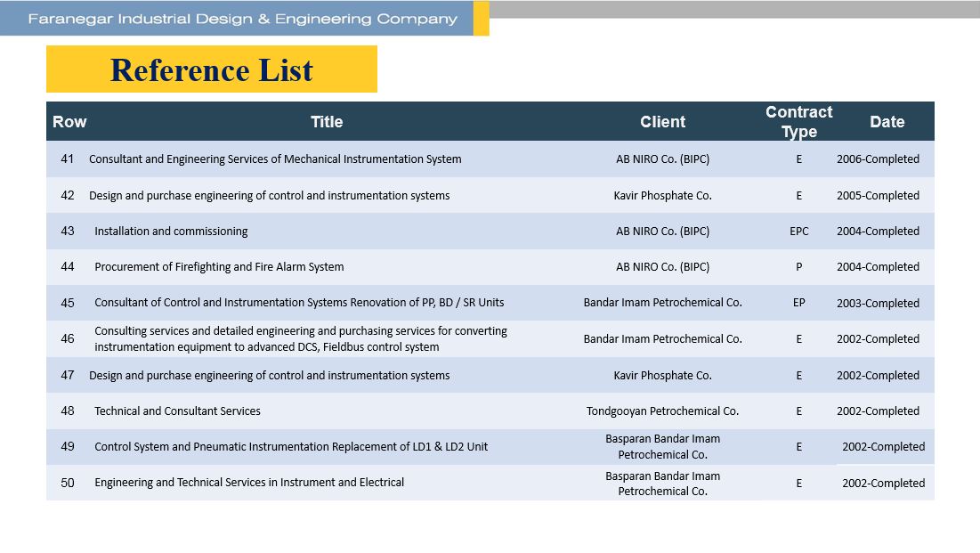This screenshot has height=553, width=980.
Task: Select the row 47 design and purchase engineering title
Action: [x=270, y=375]
